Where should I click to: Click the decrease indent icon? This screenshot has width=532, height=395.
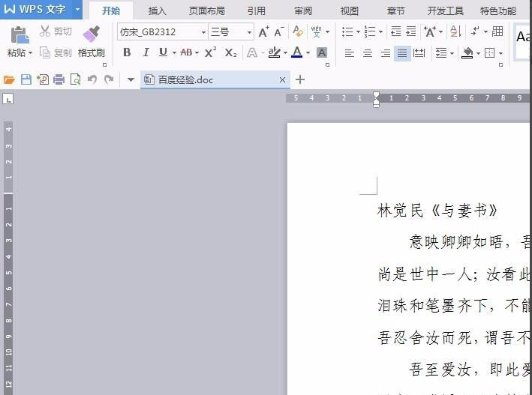point(395,31)
